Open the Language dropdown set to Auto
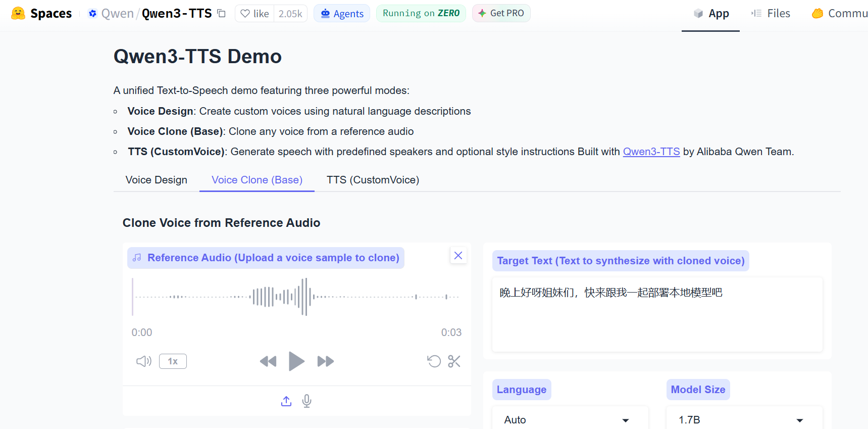Image resolution: width=868 pixels, height=429 pixels. pos(571,419)
